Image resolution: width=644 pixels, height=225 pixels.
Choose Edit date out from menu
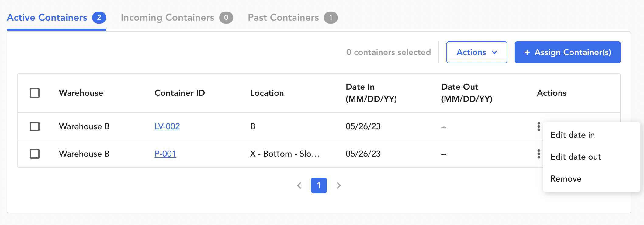tap(576, 157)
